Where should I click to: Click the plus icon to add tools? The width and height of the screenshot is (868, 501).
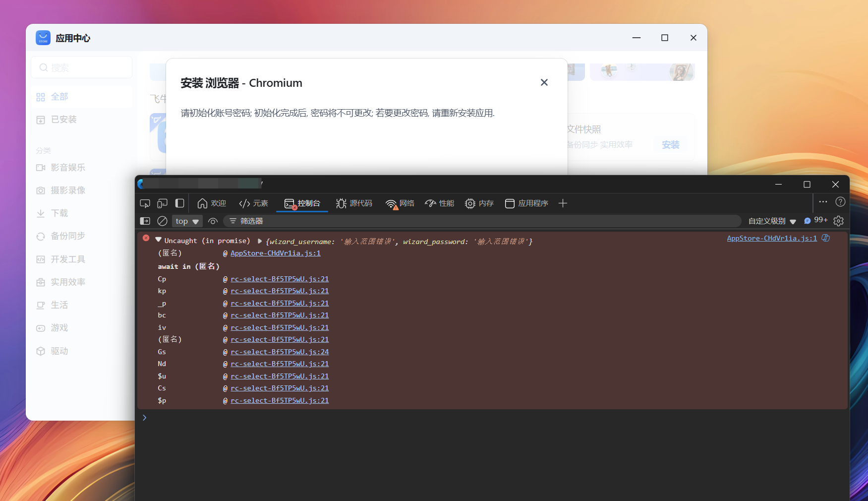point(563,203)
